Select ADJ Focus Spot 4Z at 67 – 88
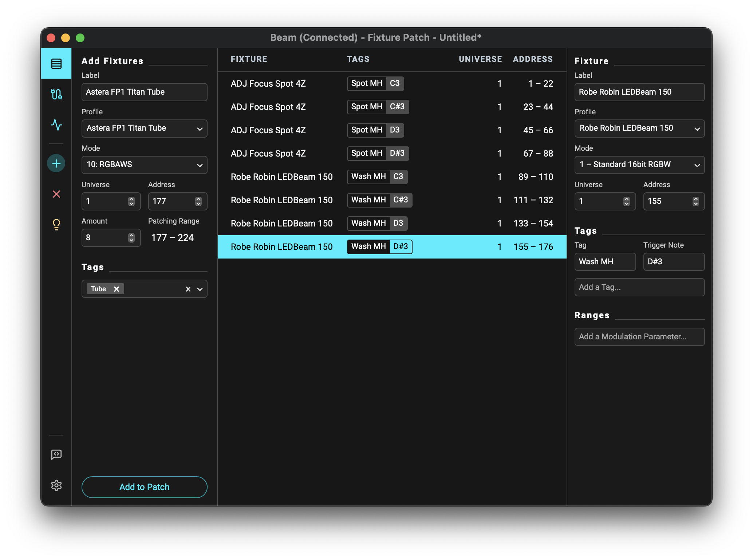The width and height of the screenshot is (753, 560). (392, 154)
